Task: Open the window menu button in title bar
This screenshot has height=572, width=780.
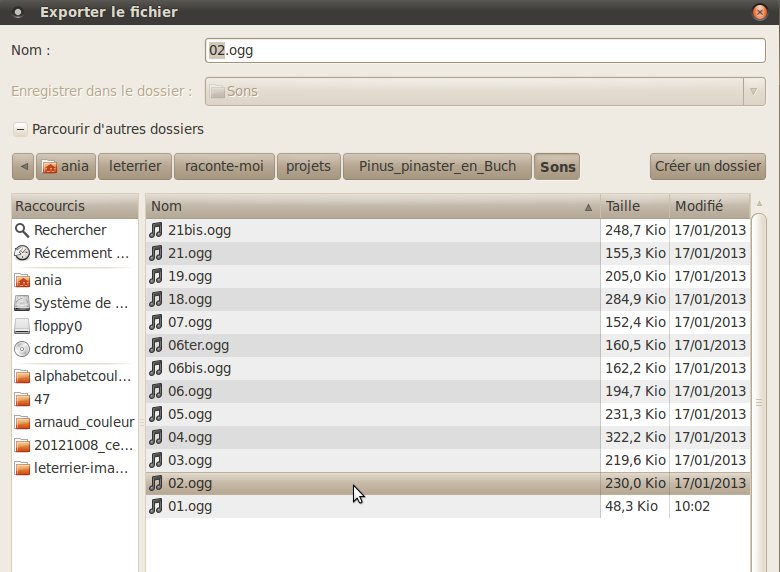Action: coord(18,12)
